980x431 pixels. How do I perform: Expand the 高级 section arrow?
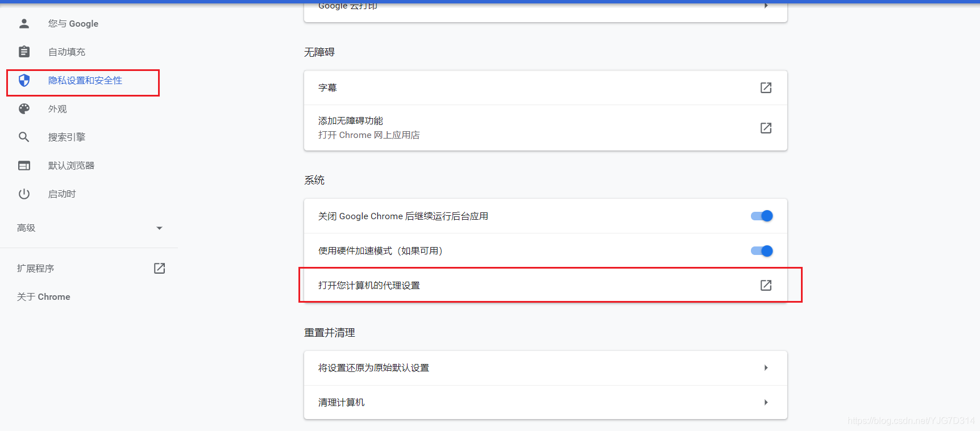[x=159, y=228]
